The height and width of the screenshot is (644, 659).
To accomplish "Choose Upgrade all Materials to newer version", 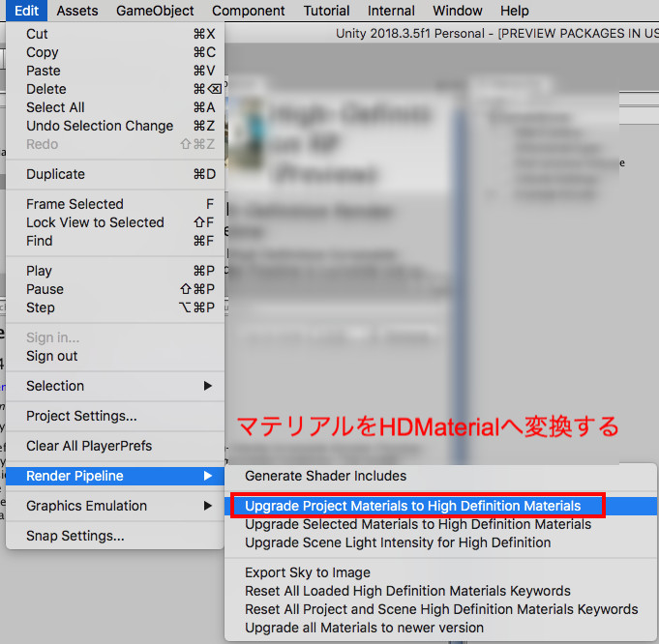I will tap(440, 628).
